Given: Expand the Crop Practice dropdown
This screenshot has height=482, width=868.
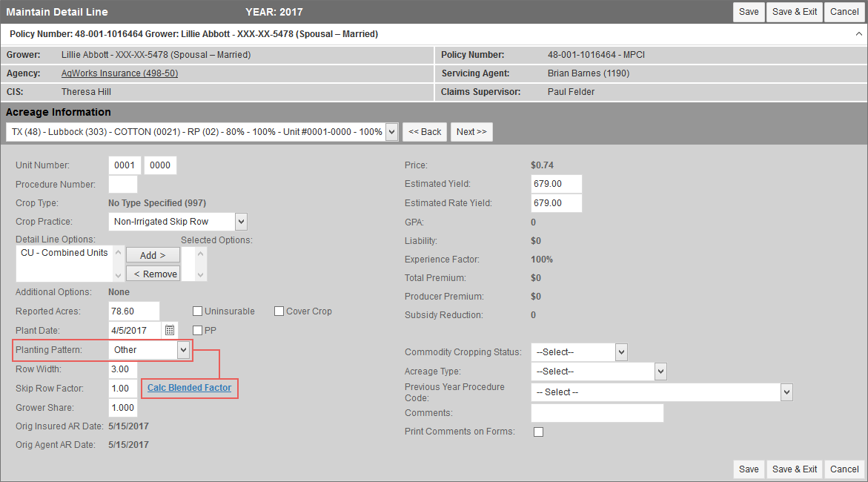Looking at the screenshot, I should point(240,221).
